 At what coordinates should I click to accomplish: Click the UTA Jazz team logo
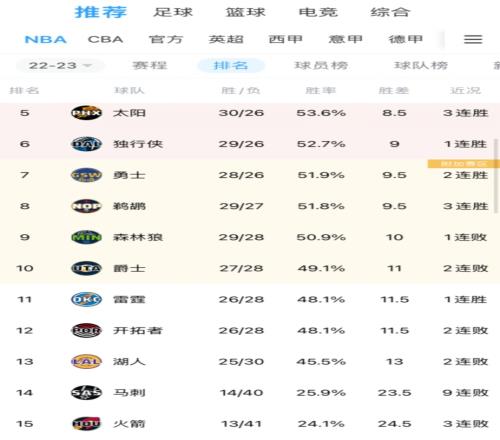pos(86,268)
